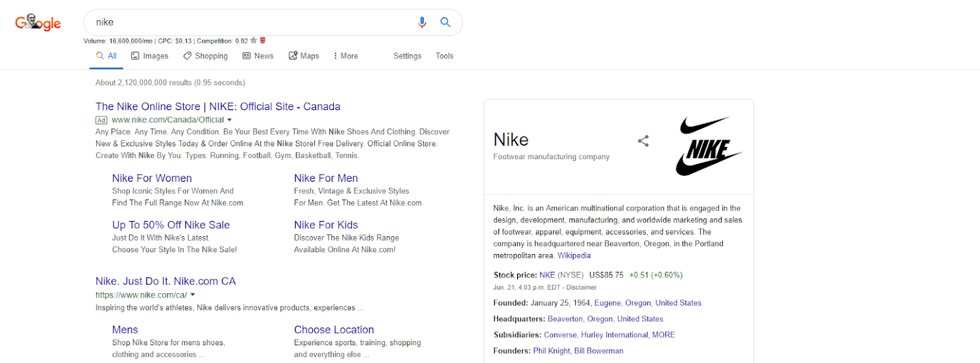Click Hurley International subsidiary link
The height and width of the screenshot is (363, 980).
[614, 335]
